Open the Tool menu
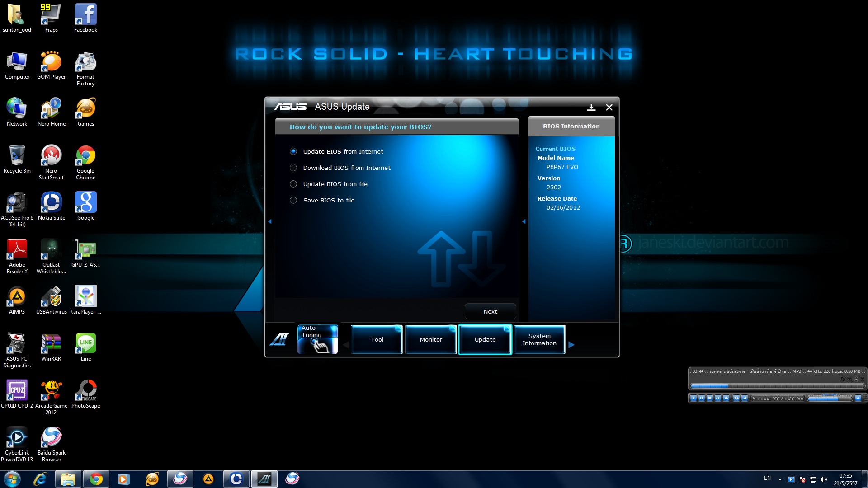The image size is (868, 488). 377,340
